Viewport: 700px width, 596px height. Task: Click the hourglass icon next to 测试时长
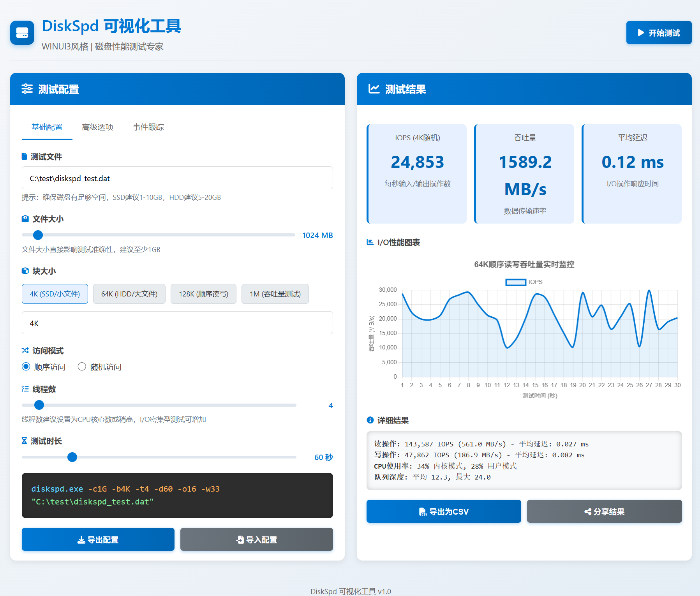tap(25, 441)
